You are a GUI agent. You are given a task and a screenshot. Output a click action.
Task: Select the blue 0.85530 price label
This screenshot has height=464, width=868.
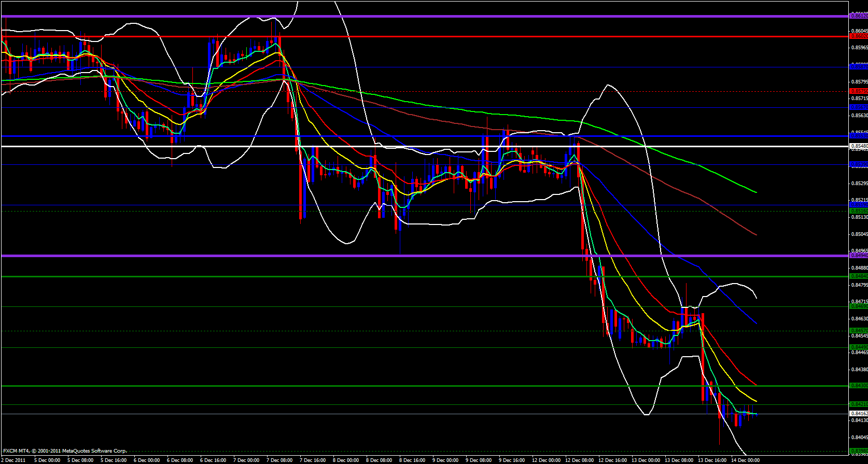pyautogui.click(x=858, y=135)
